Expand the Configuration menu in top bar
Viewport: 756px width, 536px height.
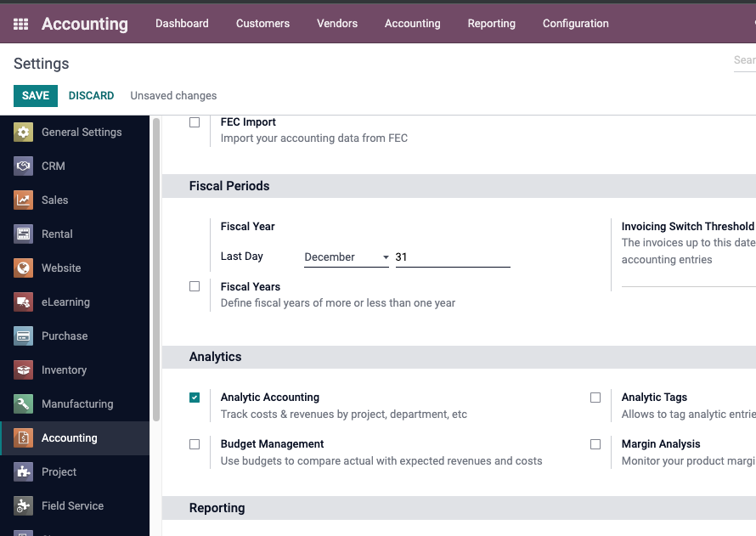click(x=575, y=24)
